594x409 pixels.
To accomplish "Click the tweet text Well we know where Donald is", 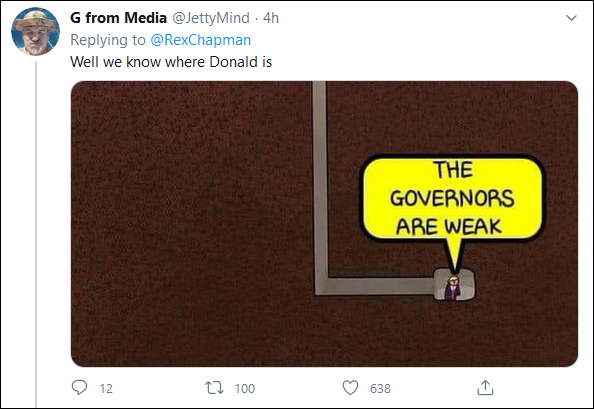I will click(171, 62).
